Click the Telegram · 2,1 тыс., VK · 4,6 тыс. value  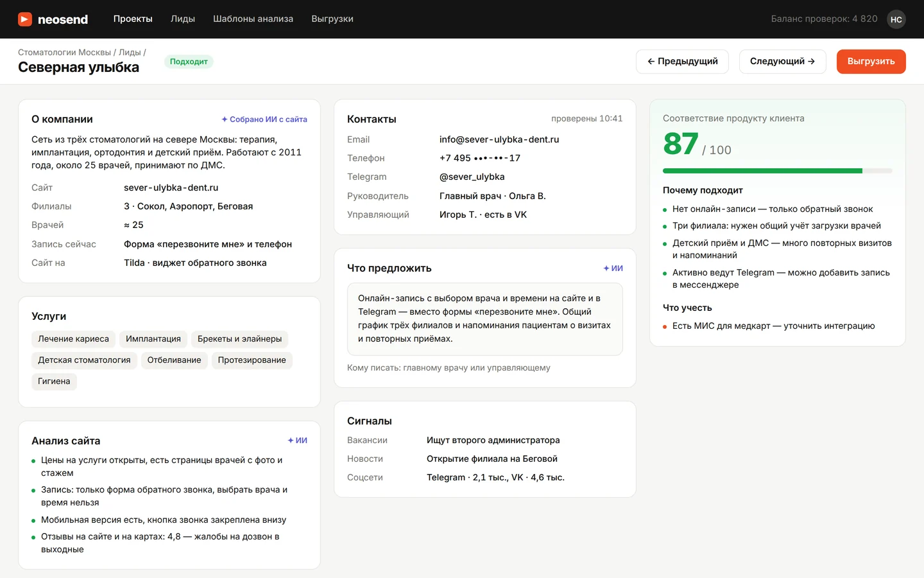[x=496, y=477]
